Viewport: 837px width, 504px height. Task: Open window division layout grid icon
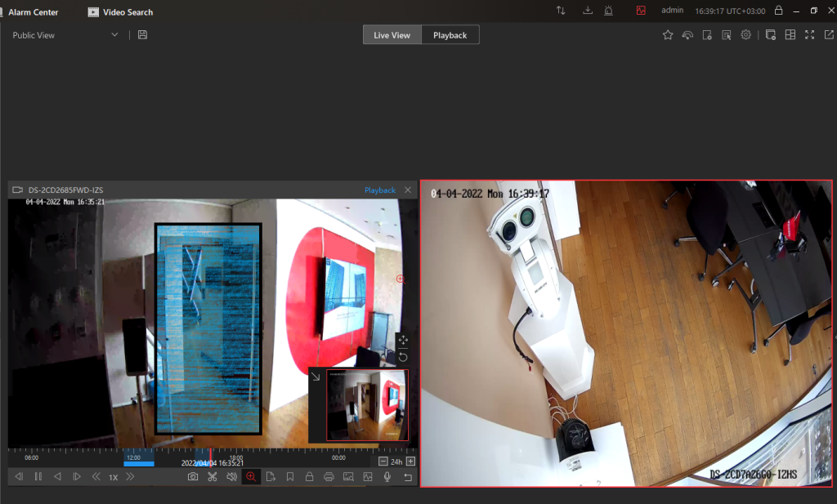click(x=790, y=35)
